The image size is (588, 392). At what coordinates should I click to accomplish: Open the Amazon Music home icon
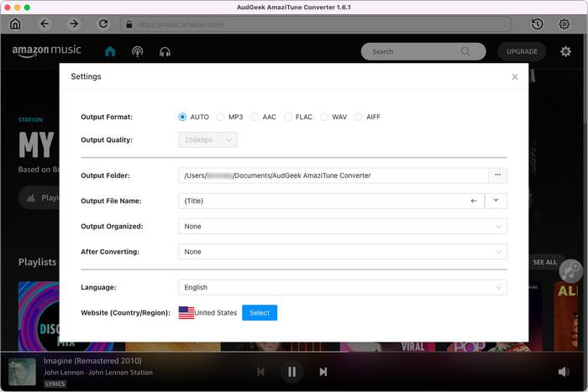click(110, 51)
